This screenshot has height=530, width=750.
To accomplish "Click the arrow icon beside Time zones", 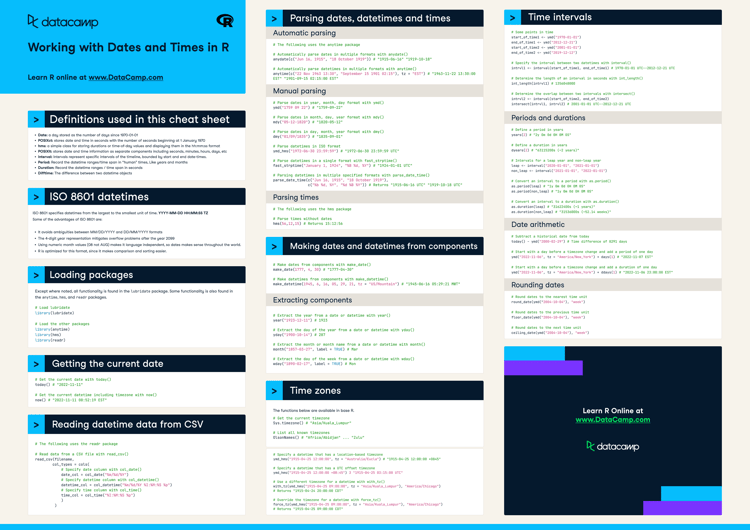I will pyautogui.click(x=274, y=390).
